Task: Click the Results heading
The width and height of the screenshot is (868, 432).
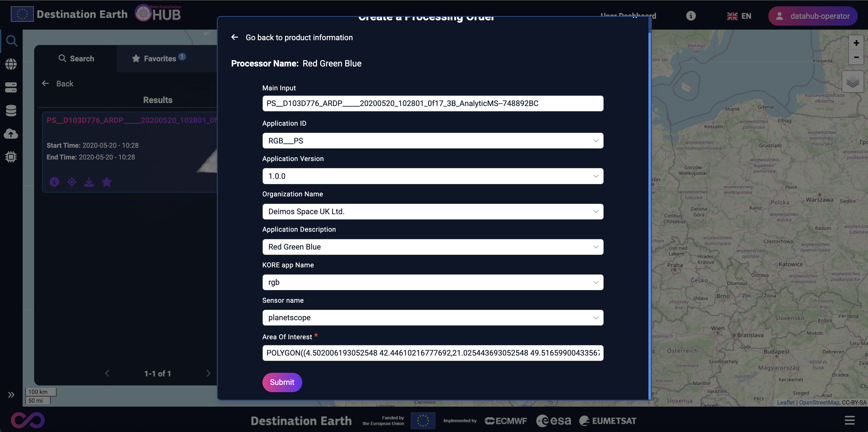Action: (158, 100)
